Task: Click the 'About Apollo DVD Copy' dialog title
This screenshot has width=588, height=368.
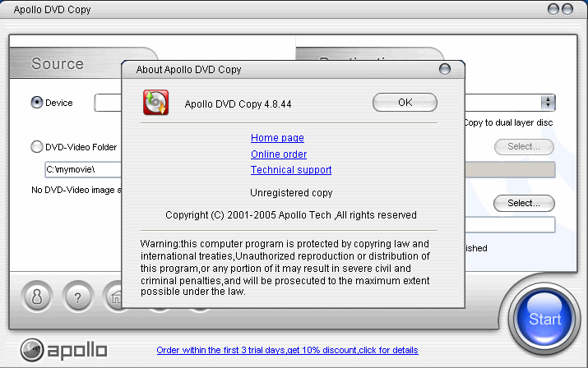Action: (188, 70)
